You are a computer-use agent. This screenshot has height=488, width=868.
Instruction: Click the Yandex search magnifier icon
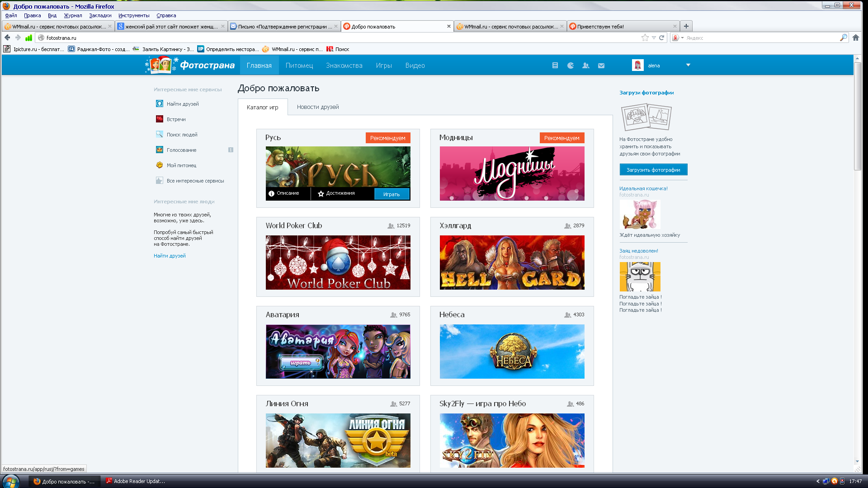[x=843, y=38]
